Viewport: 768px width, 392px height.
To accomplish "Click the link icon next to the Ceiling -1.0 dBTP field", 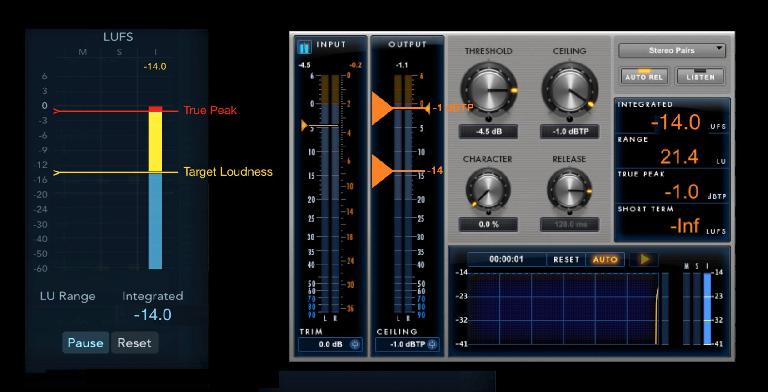I will (432, 344).
